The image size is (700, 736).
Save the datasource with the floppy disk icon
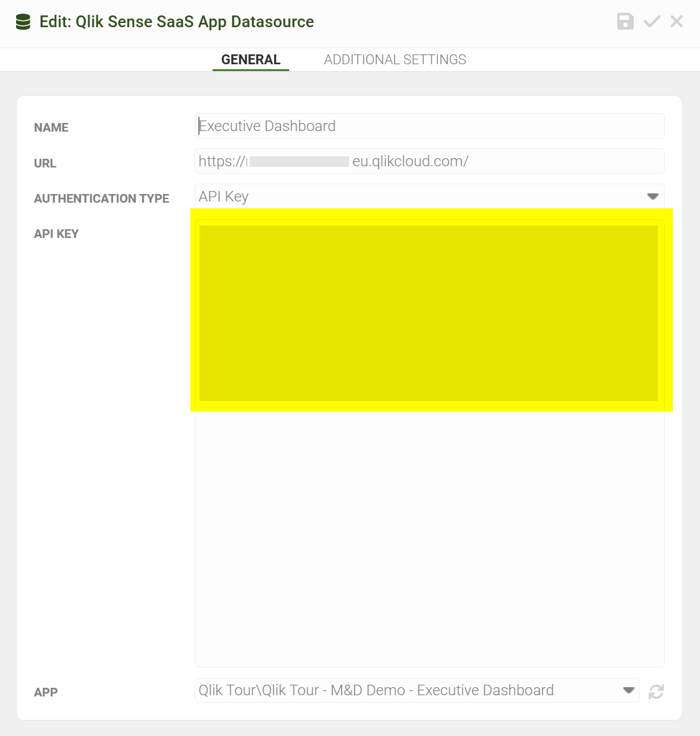pos(625,22)
